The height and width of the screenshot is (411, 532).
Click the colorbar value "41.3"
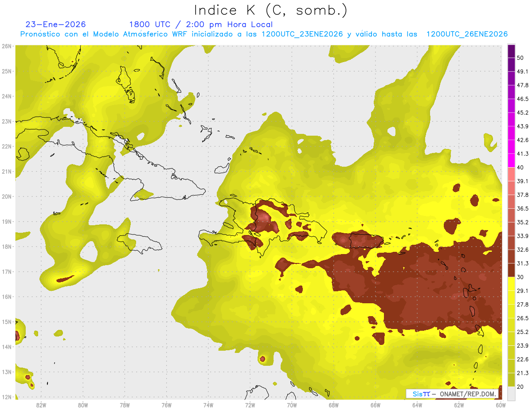523,154
